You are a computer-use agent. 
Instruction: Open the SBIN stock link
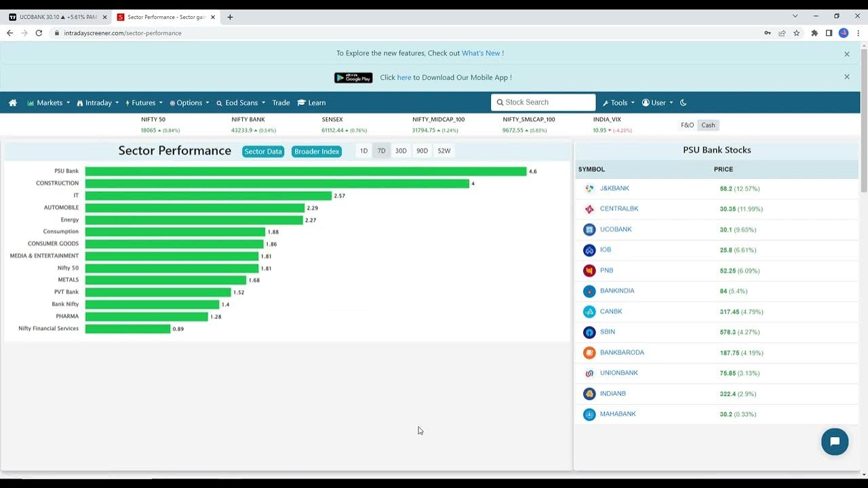[x=608, y=332]
